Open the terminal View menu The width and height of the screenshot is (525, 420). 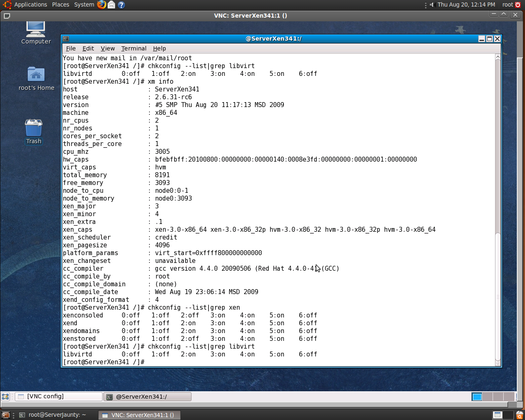coord(108,48)
